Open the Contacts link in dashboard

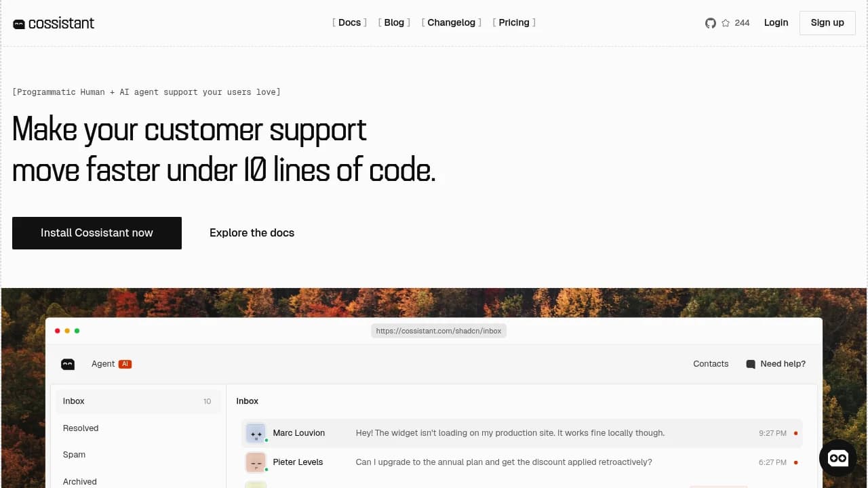tap(711, 364)
